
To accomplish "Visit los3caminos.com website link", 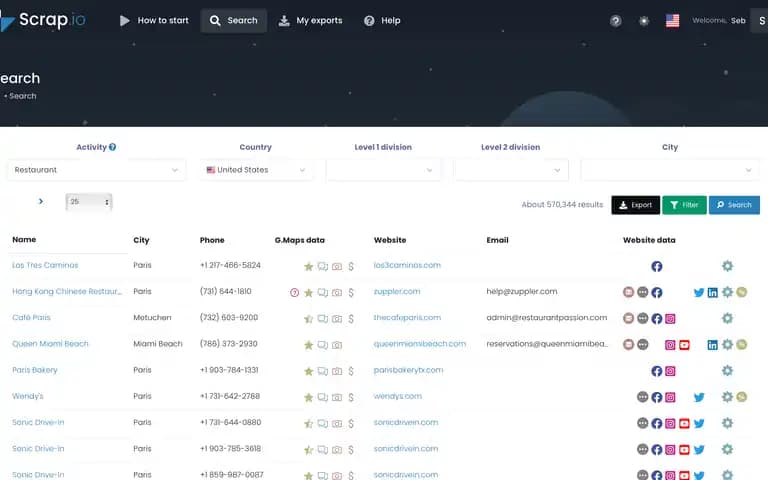I will [407, 265].
